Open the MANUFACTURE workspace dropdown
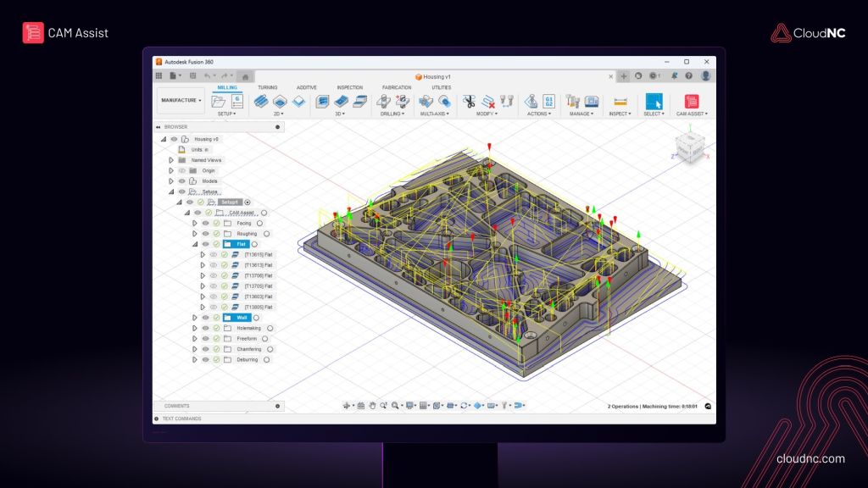The image size is (868, 488). pos(181,101)
